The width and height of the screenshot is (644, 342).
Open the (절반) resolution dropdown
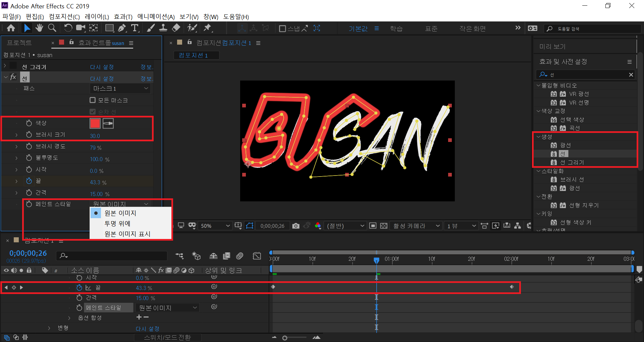pyautogui.click(x=345, y=226)
